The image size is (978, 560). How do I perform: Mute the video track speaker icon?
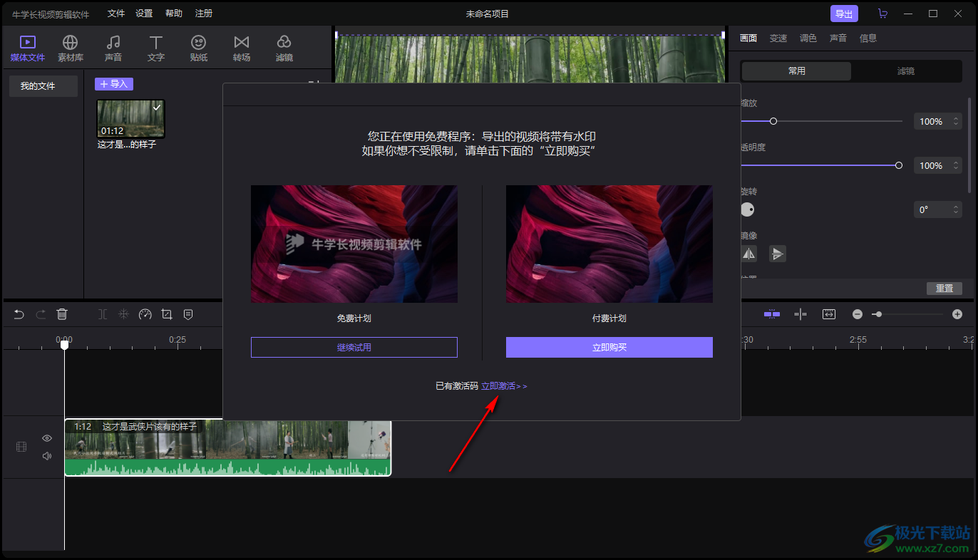point(47,456)
